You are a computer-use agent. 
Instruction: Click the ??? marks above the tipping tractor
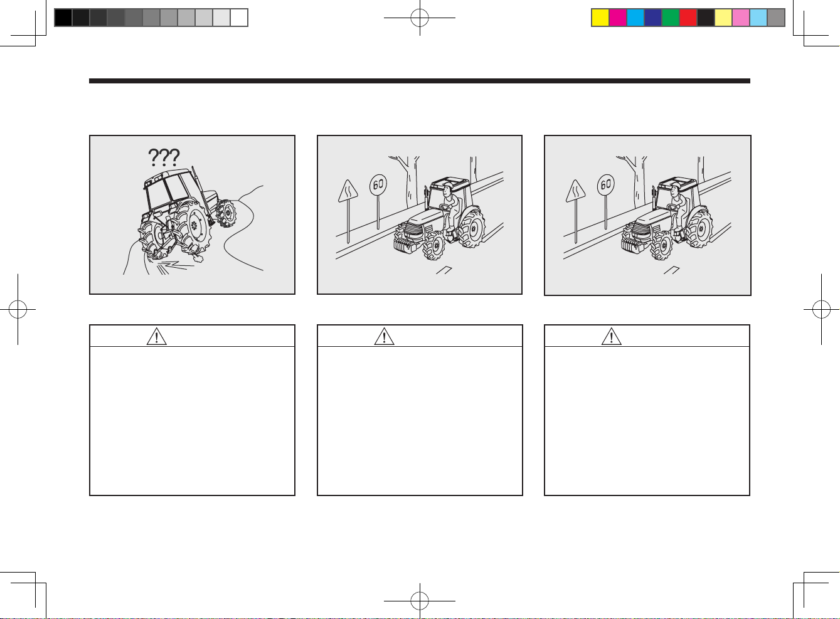164,157
